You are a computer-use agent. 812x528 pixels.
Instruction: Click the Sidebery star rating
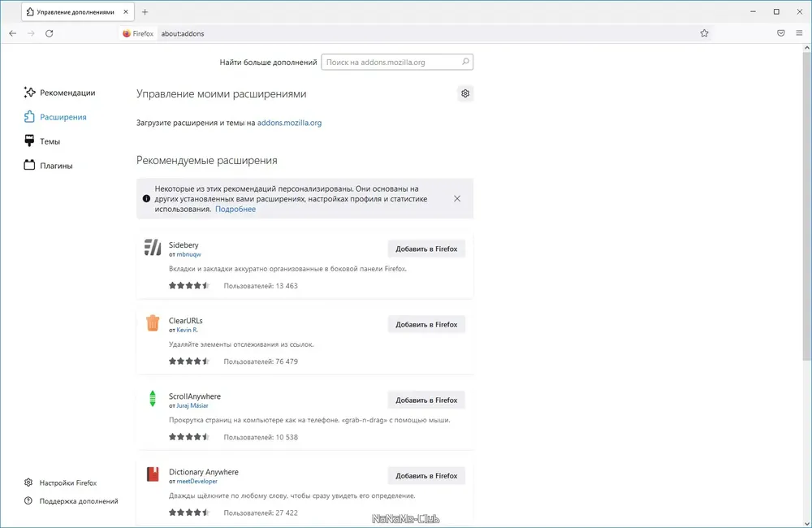point(189,285)
